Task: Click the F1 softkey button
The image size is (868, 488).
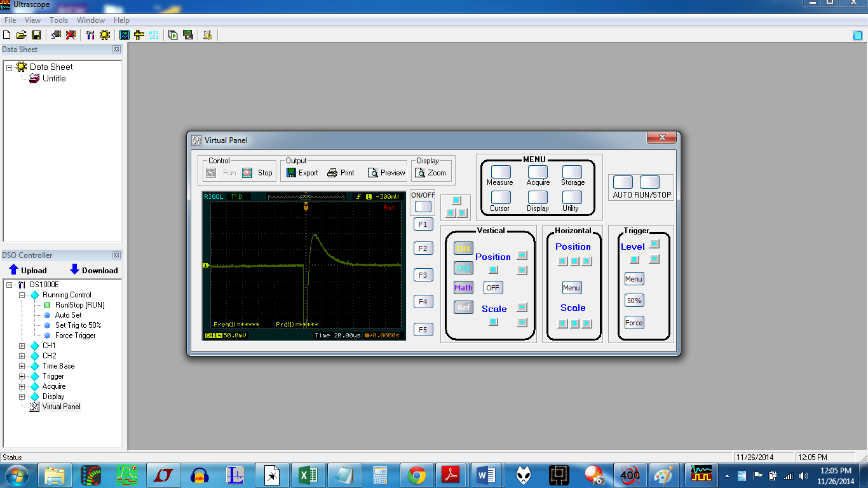Action: 423,224
